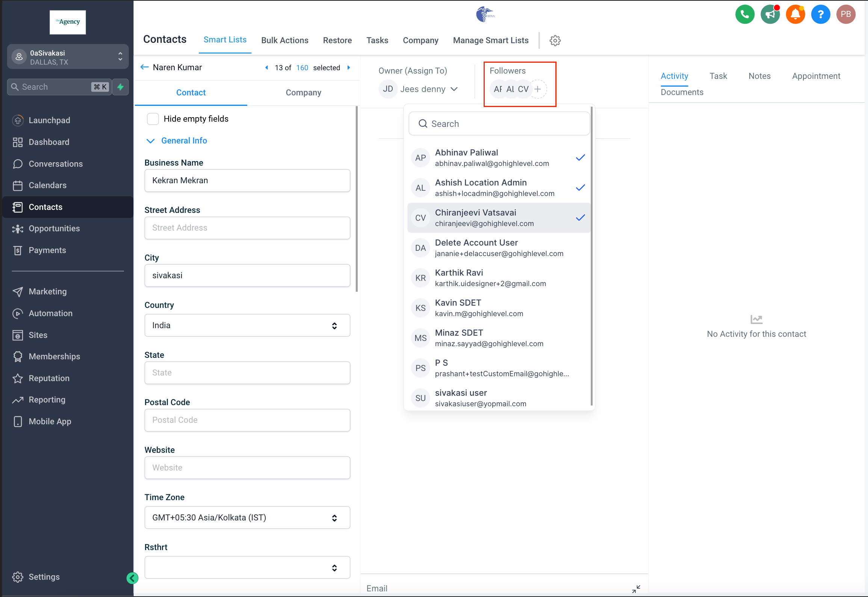Open the Task tab in activity panel
The width and height of the screenshot is (868, 597).
pos(718,76)
